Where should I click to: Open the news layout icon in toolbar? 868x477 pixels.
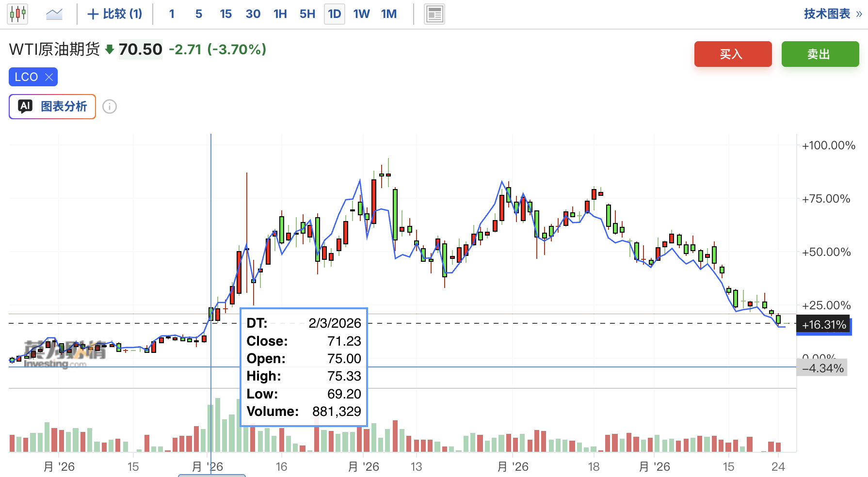[x=434, y=14]
